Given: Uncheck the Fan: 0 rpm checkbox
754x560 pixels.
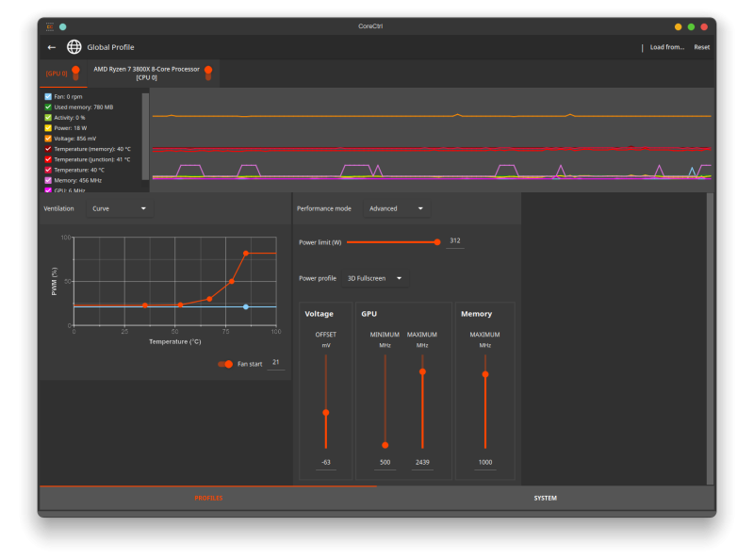Looking at the screenshot, I should pyautogui.click(x=48, y=97).
